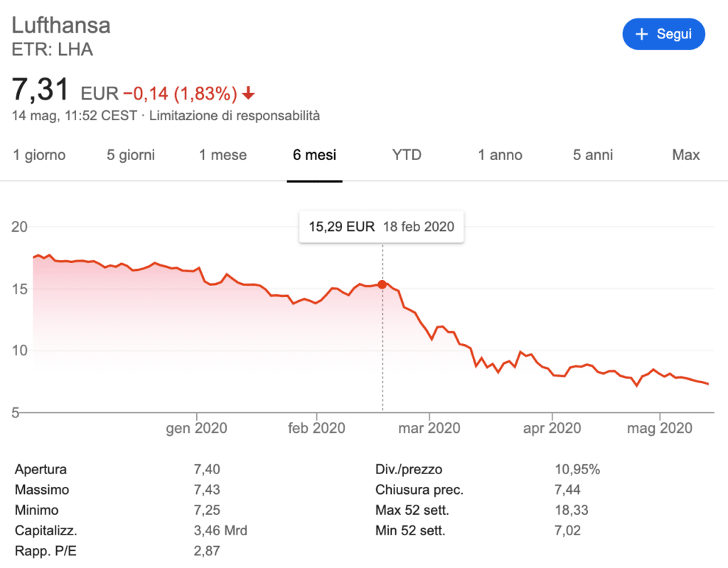Click the Capitalizz. value 3,46 Mrd
The width and height of the screenshot is (728, 568).
coord(220,530)
